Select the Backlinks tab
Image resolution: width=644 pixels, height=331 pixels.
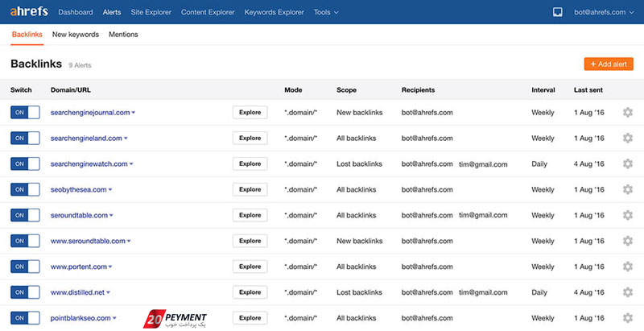27,35
